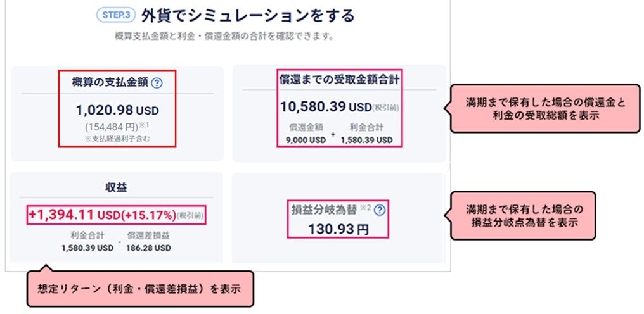Screen dimensions: 644x314
Task: Click the 償還差損益 186.28 USD figure
Action: point(148,241)
